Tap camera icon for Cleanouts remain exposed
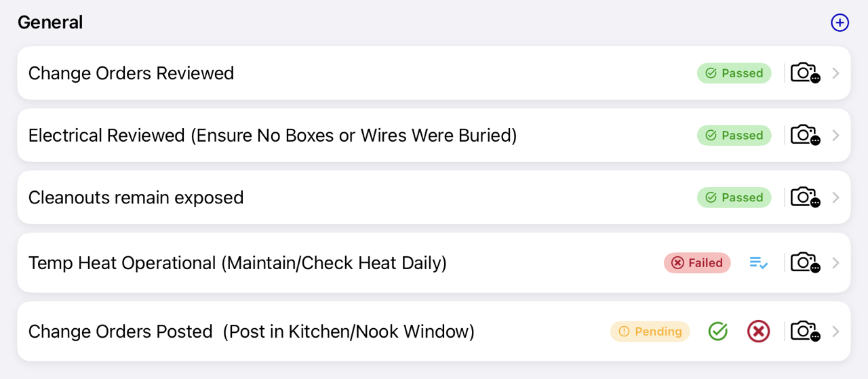This screenshot has width=868, height=379. pyautogui.click(x=805, y=197)
